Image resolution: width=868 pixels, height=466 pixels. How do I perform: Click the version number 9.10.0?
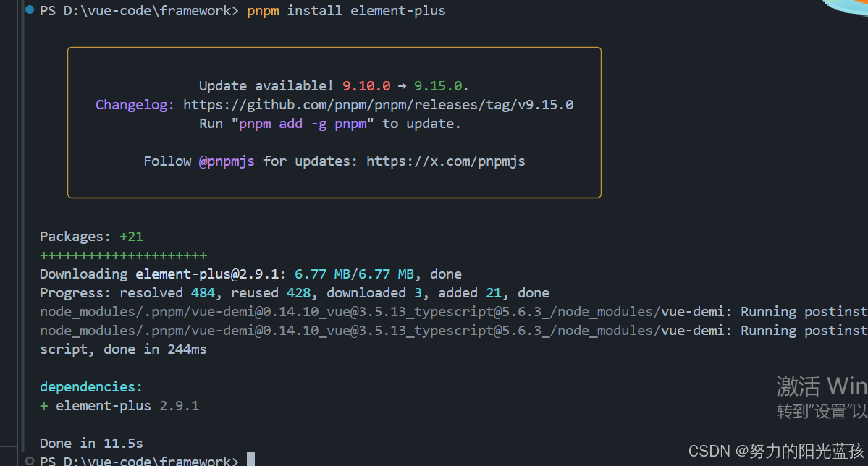(x=366, y=85)
